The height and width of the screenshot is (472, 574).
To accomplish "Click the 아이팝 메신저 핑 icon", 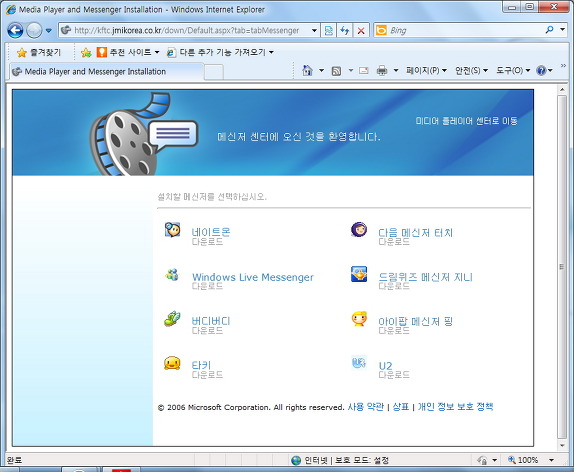I will click(359, 319).
